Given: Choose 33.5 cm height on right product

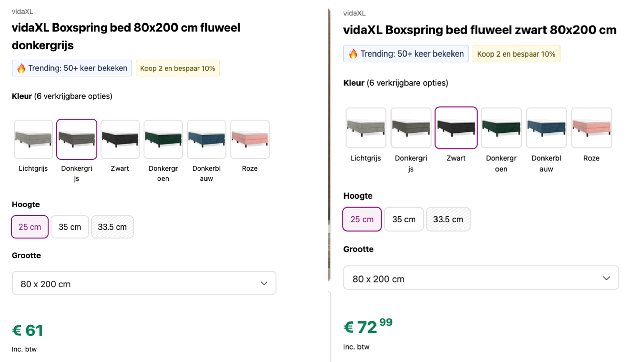Looking at the screenshot, I should (x=448, y=219).
